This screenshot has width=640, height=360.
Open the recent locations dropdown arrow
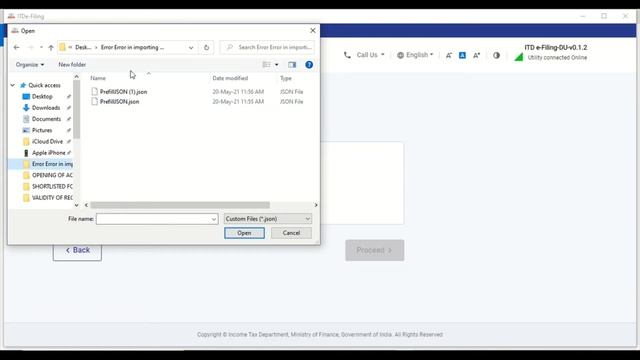[x=41, y=47]
